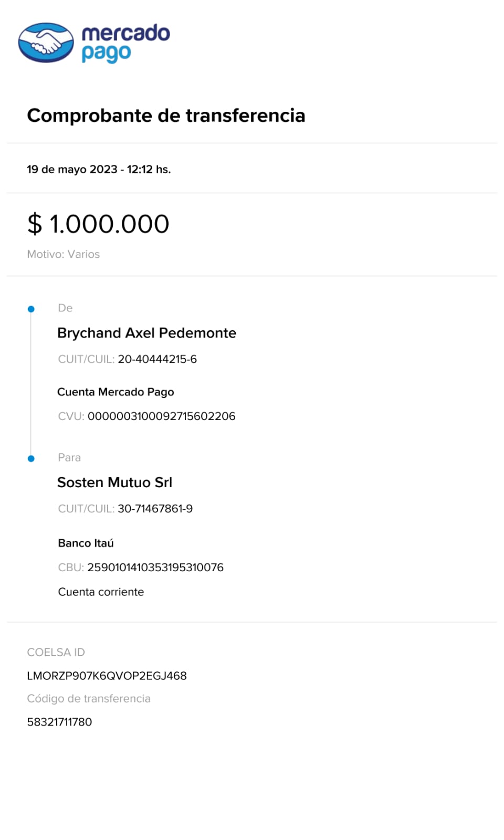Click the sender CUIT/CUIL number 20-40444215-6
The image size is (504, 840).
coord(157,359)
